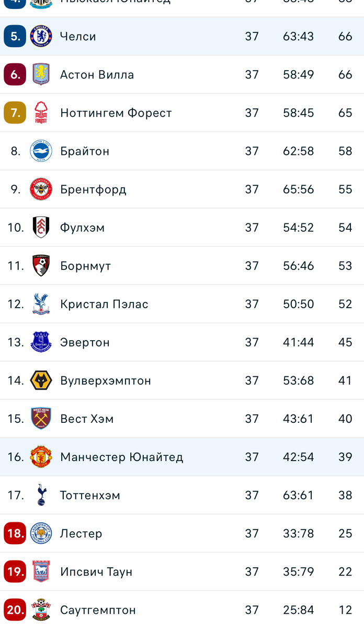Click the Nottingham Forest club crest
This screenshot has height=628, width=364.
click(x=40, y=113)
